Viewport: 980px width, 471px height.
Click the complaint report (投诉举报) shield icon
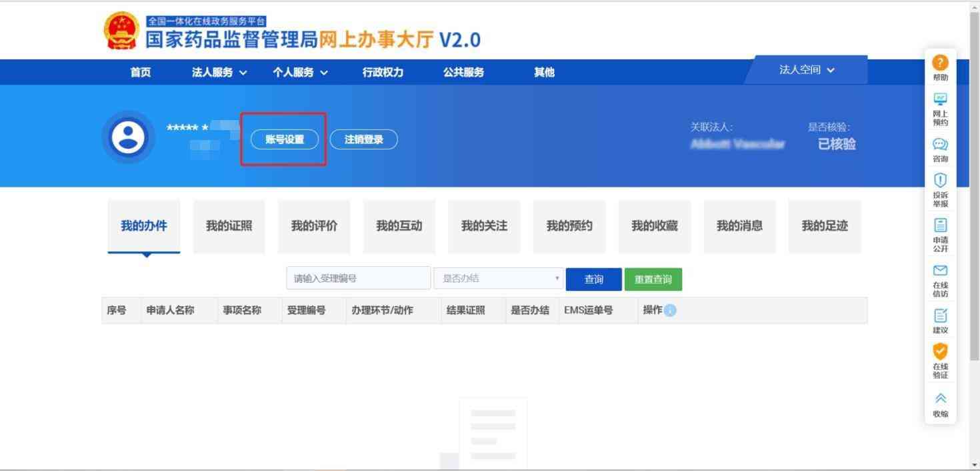(940, 181)
